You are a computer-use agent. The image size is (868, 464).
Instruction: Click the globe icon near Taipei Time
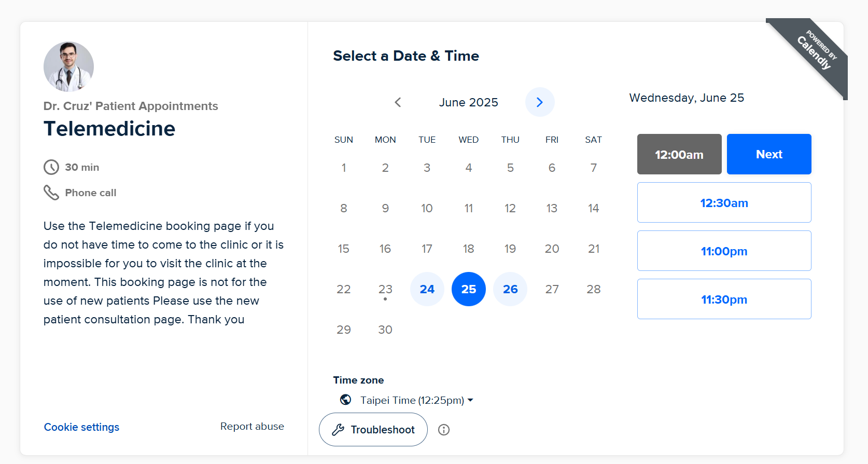(x=346, y=400)
